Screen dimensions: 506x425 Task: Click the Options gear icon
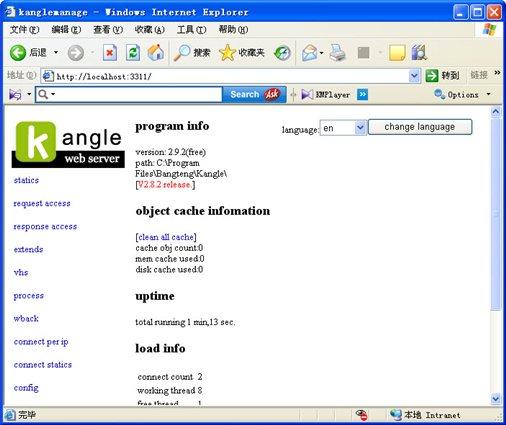point(440,95)
